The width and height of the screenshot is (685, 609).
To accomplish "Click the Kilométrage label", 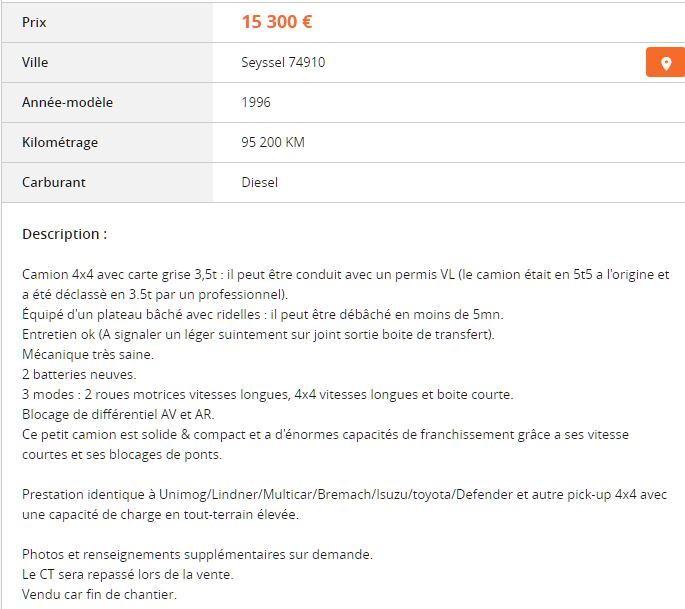I will [x=60, y=142].
